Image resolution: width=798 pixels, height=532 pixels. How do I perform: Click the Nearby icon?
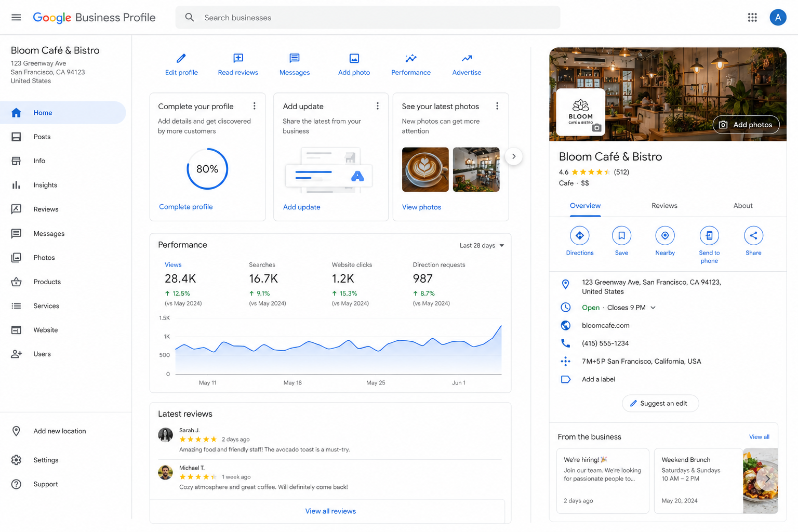665,235
